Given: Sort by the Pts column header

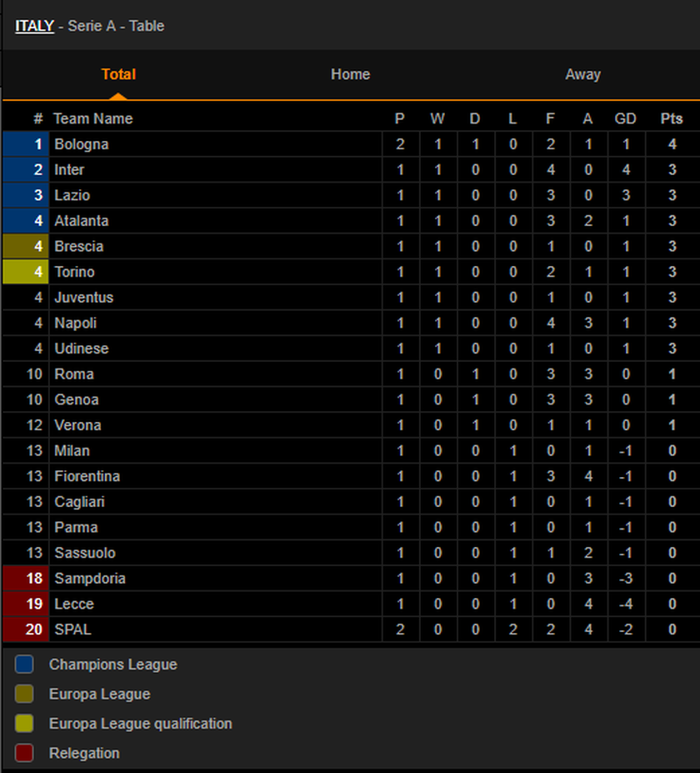Looking at the screenshot, I should point(672,118).
